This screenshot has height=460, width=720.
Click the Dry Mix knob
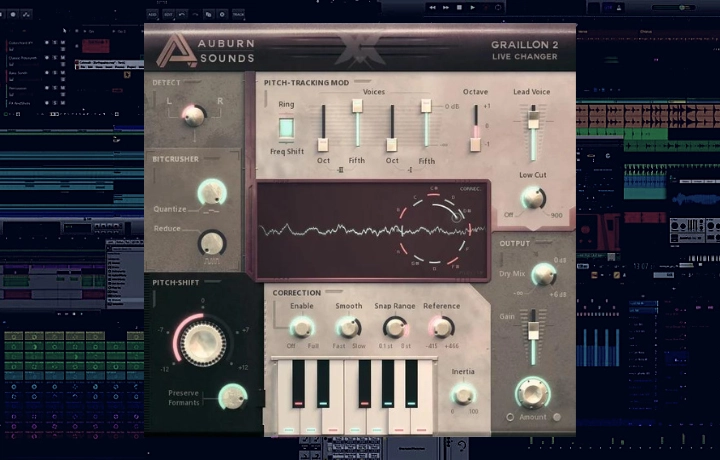544,275
